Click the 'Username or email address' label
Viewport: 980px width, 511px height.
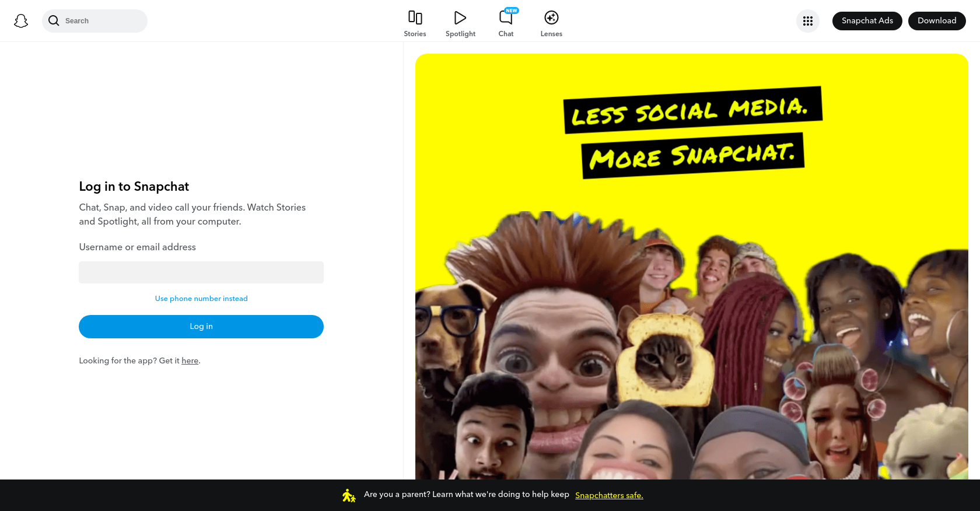(138, 247)
